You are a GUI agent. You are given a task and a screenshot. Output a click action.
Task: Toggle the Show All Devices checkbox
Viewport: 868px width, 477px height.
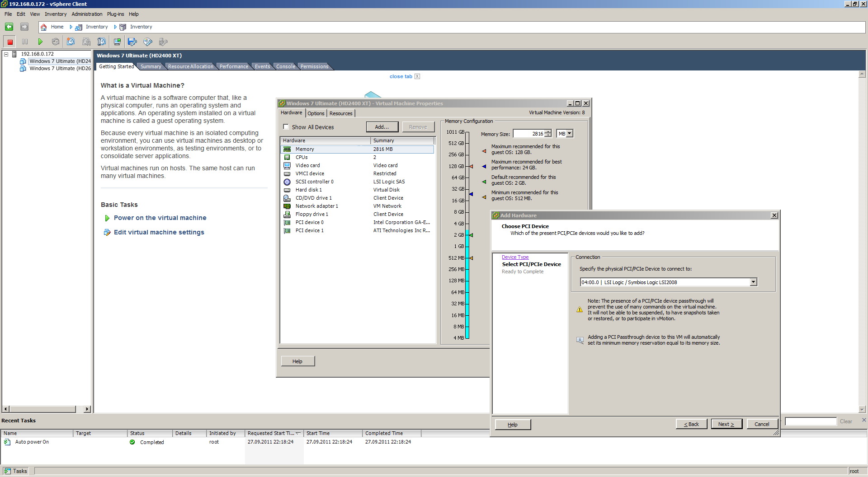pos(286,127)
